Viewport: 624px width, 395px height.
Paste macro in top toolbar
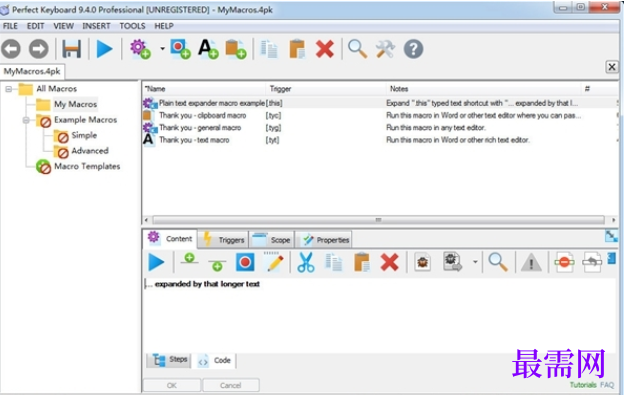[297, 49]
